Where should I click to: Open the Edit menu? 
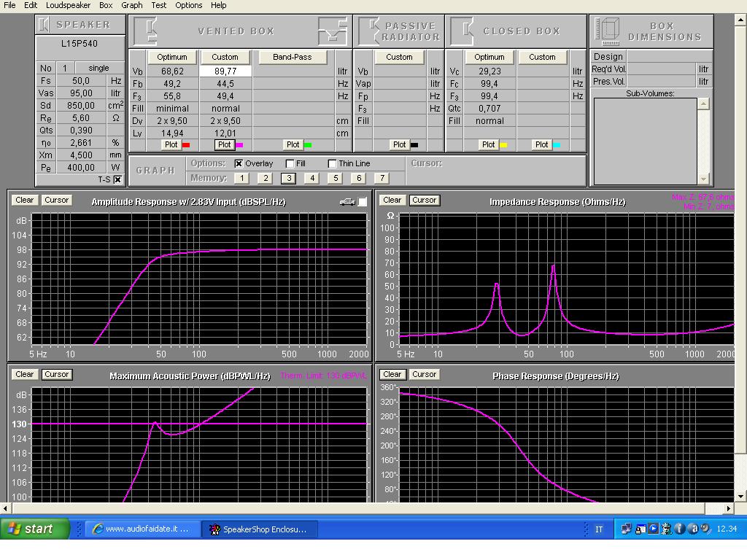(x=31, y=5)
